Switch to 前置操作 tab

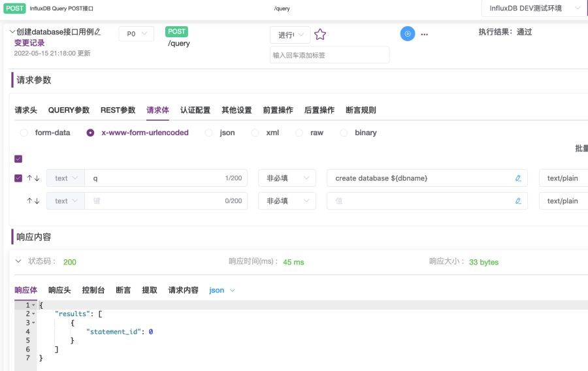pyautogui.click(x=278, y=110)
